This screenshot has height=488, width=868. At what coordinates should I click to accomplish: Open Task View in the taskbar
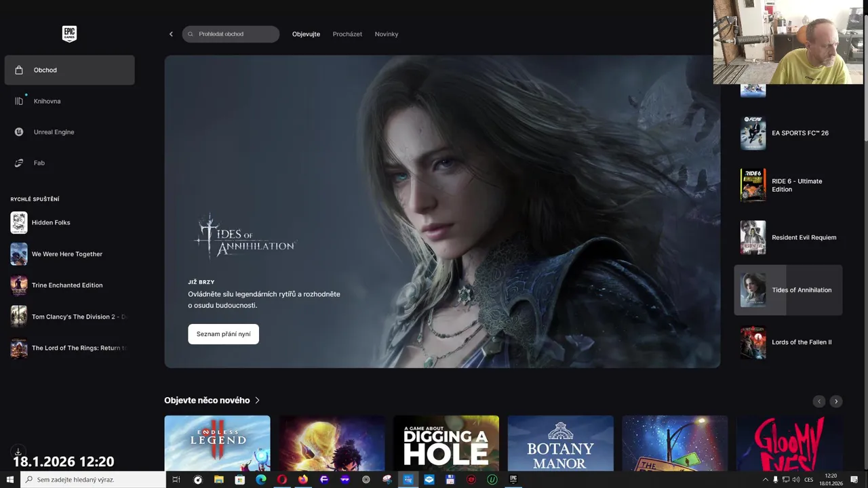pos(176,479)
